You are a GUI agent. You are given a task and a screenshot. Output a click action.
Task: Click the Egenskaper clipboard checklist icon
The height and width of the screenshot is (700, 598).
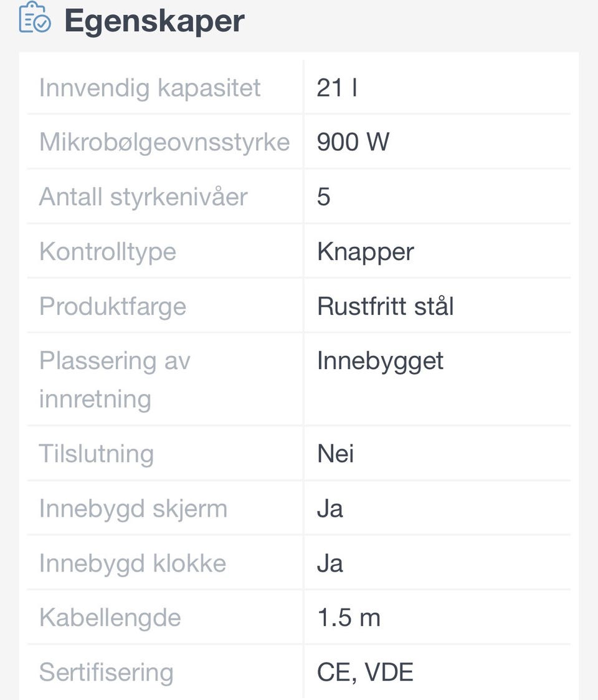35,17
